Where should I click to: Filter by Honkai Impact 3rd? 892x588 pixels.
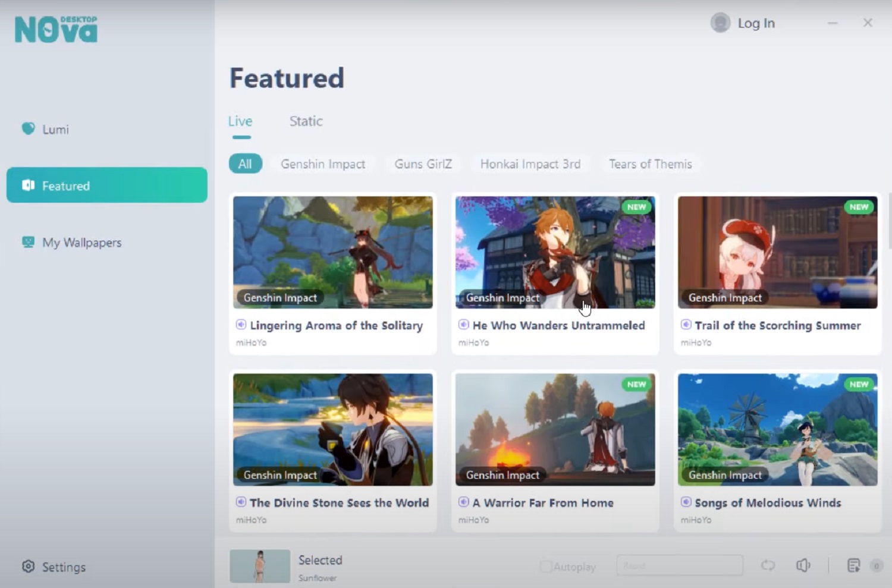coord(530,164)
